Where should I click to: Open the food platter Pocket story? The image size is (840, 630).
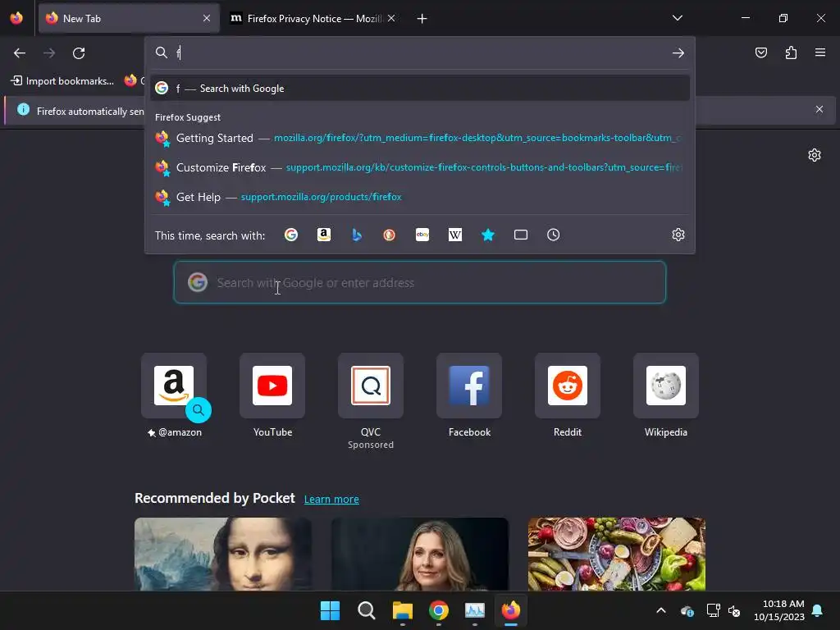coord(617,554)
